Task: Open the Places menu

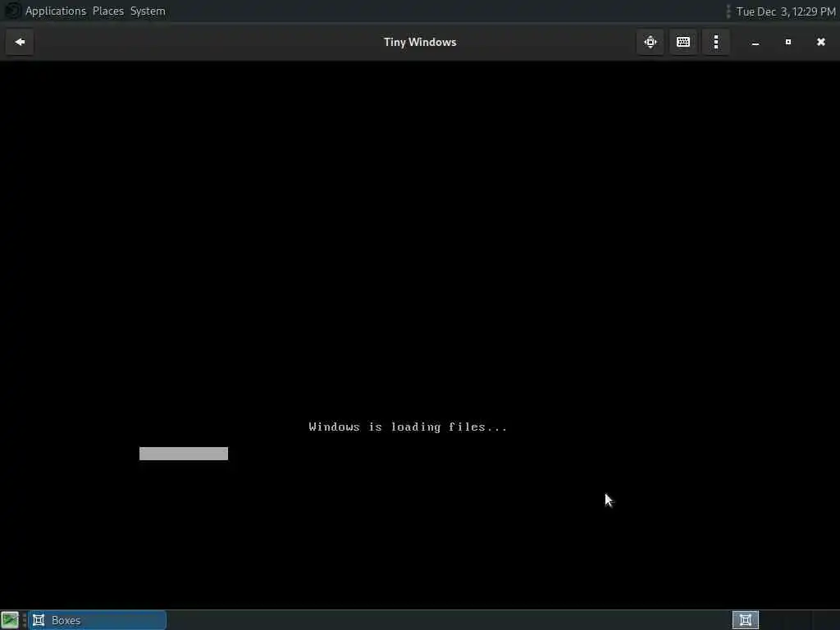Action: 108,11
